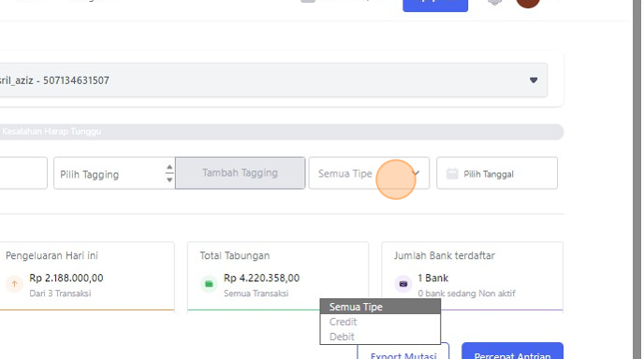The image size is (644, 359).
Task: Click the Export Mutasi button
Action: click(402, 352)
